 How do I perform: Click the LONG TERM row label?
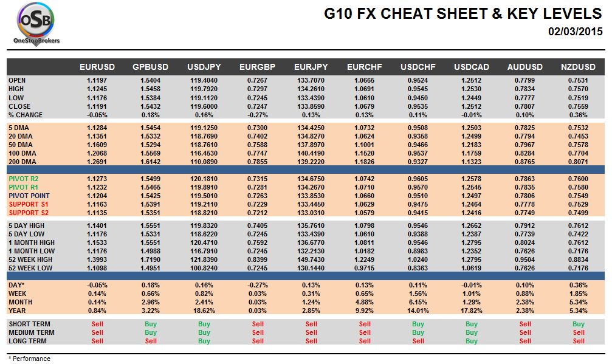pos(28,341)
